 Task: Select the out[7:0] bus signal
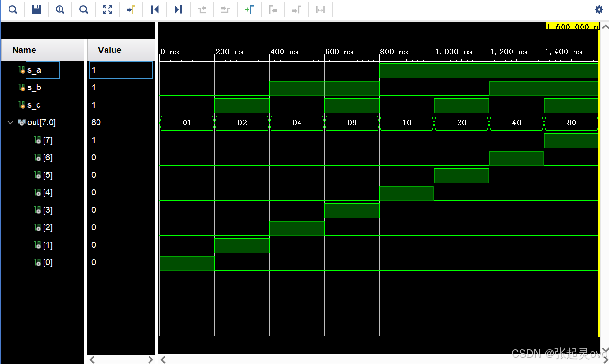41,122
